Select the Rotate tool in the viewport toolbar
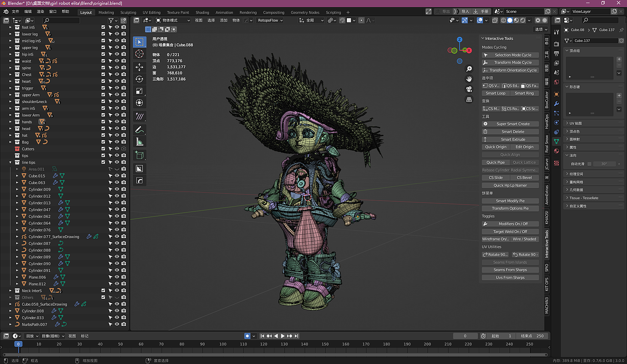This screenshot has height=364, width=627. click(x=140, y=79)
